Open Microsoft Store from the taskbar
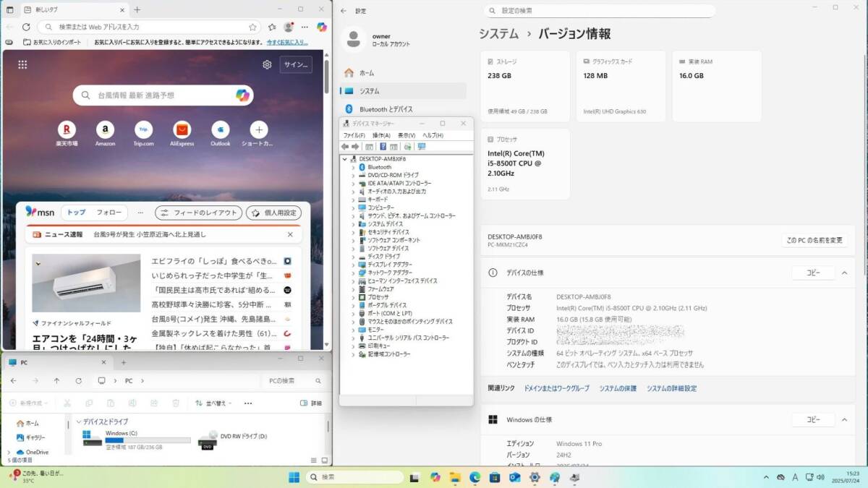Viewport: 868px width, 488px height. click(x=495, y=477)
